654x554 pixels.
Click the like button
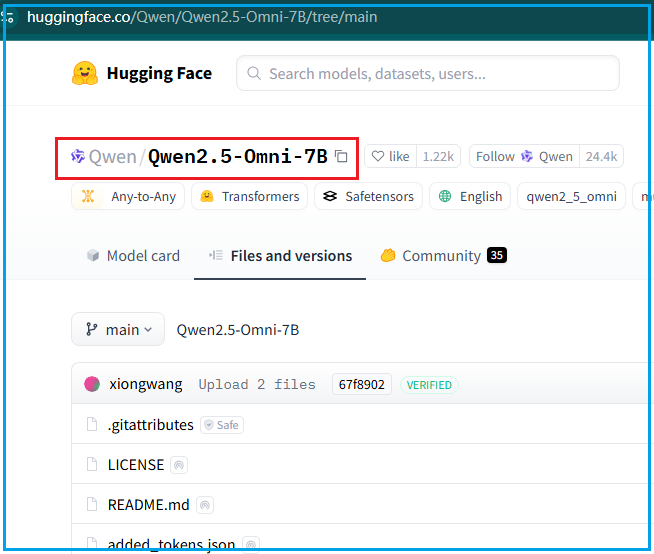point(390,156)
